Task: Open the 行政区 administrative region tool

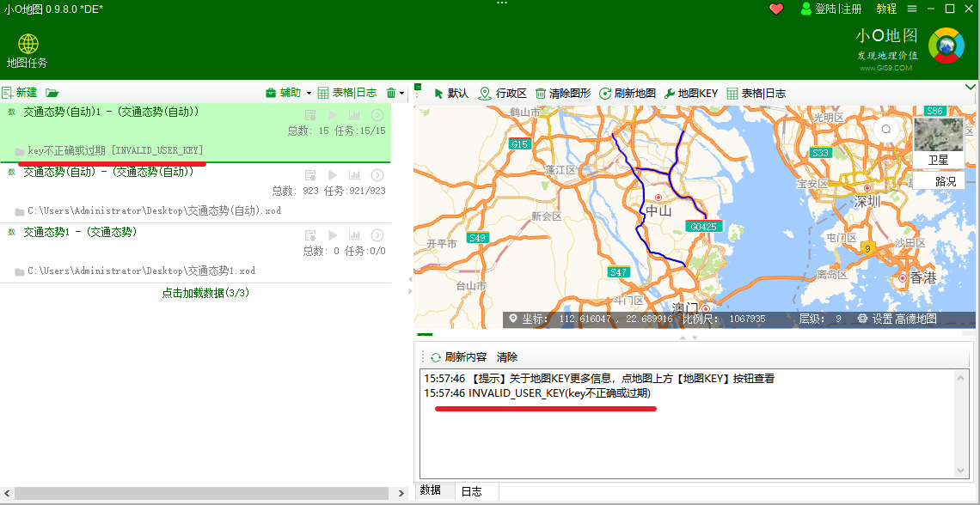Action: 503,93
